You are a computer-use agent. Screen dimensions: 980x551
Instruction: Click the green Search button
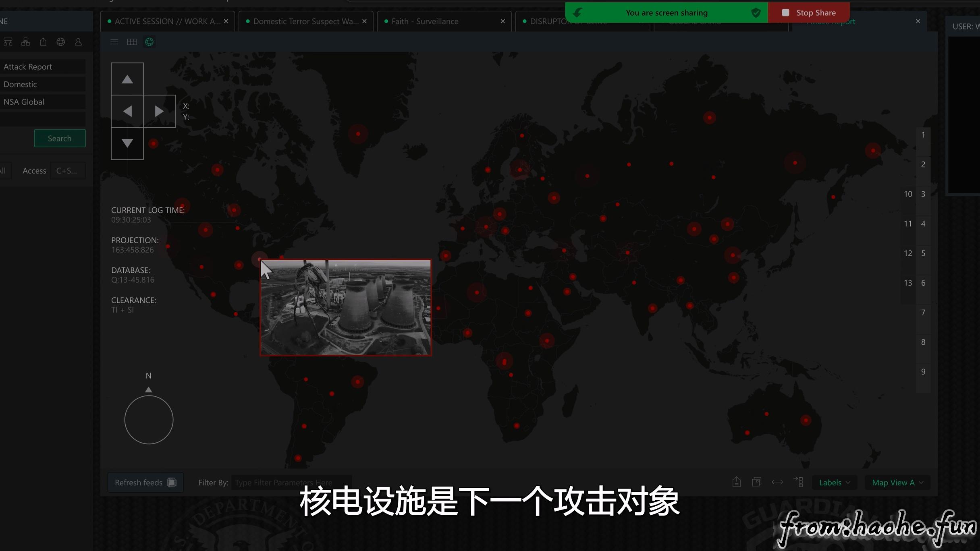60,138
